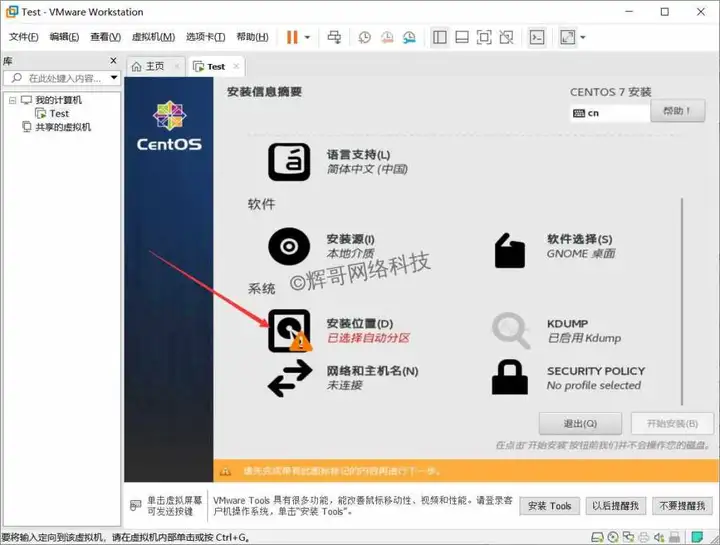Click the stretch guest display icon
The width and height of the screenshot is (720, 545).
pyautogui.click(x=568, y=37)
